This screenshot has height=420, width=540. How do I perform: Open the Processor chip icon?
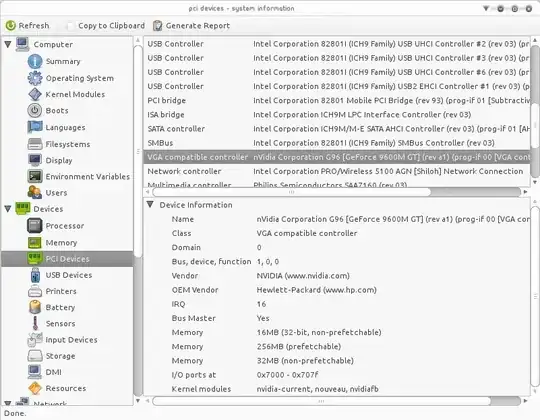[34, 226]
